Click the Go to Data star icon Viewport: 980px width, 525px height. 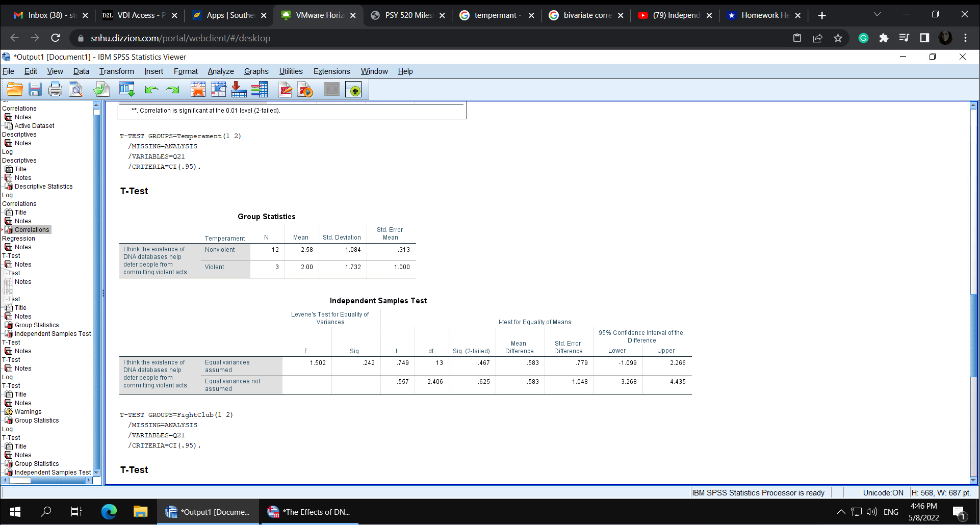click(198, 90)
